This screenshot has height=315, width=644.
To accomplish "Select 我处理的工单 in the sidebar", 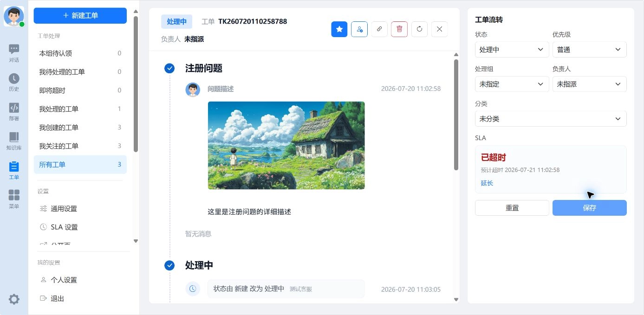I will [80, 109].
